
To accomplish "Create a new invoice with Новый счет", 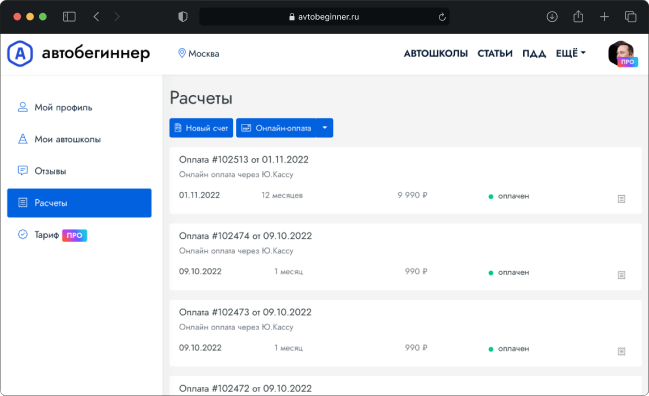I will tap(201, 128).
